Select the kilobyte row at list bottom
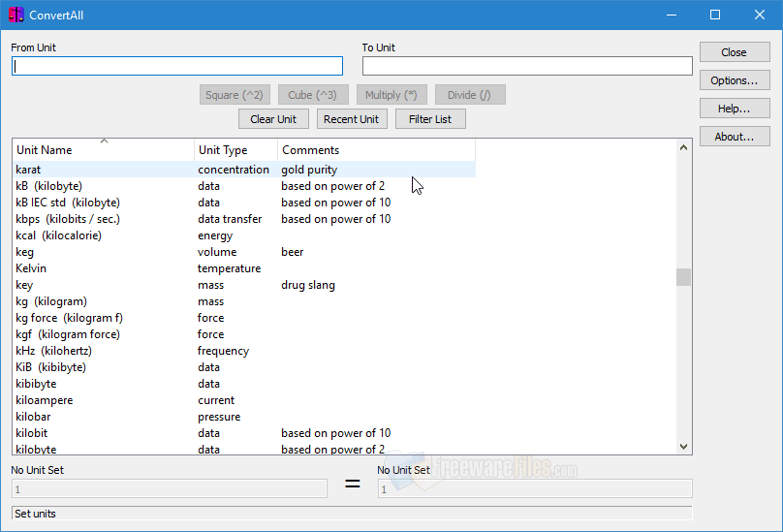The width and height of the screenshot is (783, 532). coord(244,449)
